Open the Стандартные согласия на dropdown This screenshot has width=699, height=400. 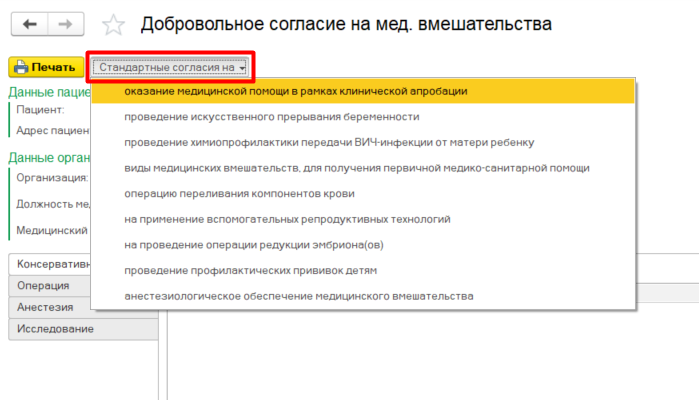tap(172, 67)
